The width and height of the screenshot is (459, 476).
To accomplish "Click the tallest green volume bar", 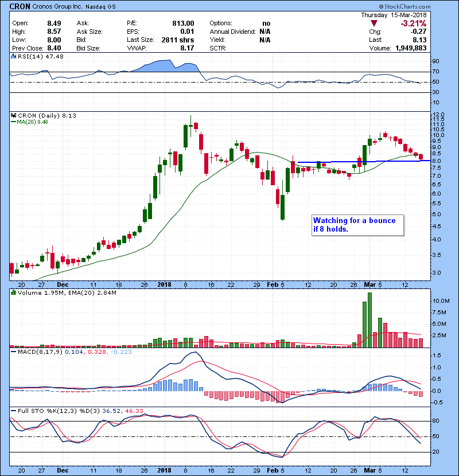I will pyautogui.click(x=369, y=320).
